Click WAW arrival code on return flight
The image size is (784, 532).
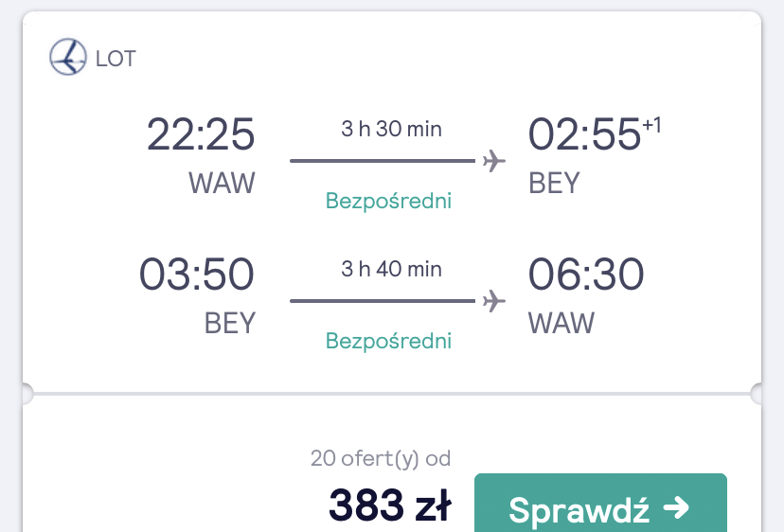561,323
